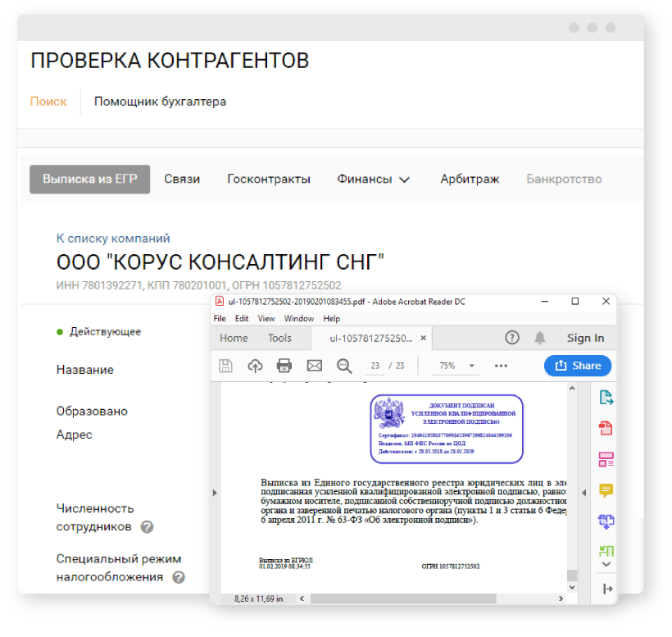The height and width of the screenshot is (637, 672).
Task: Click the Edit PDF pink icon in right pane
Action: pyautogui.click(x=606, y=459)
